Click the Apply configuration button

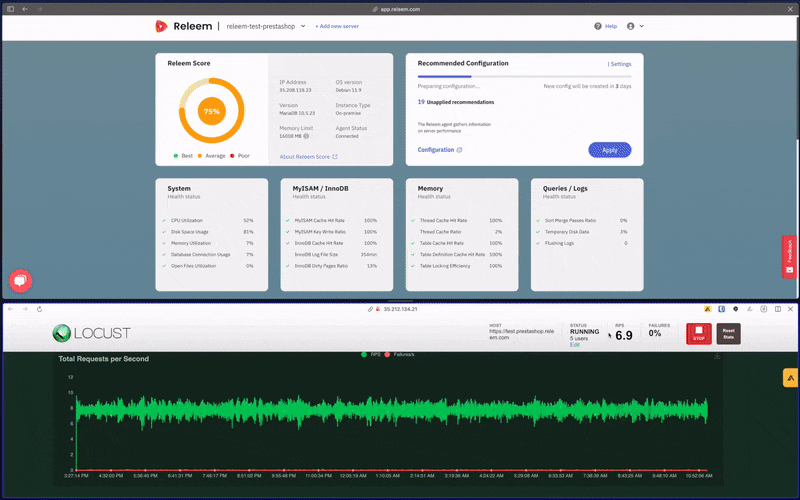click(609, 150)
